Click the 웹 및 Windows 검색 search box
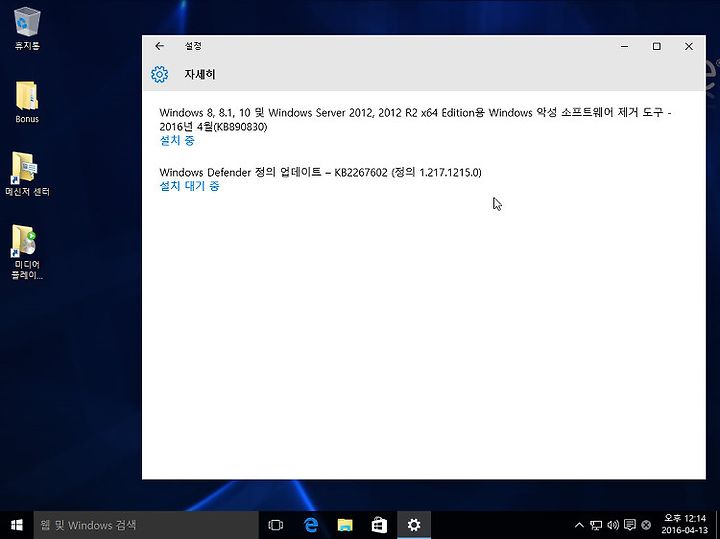The width and height of the screenshot is (720, 539). pos(146,525)
